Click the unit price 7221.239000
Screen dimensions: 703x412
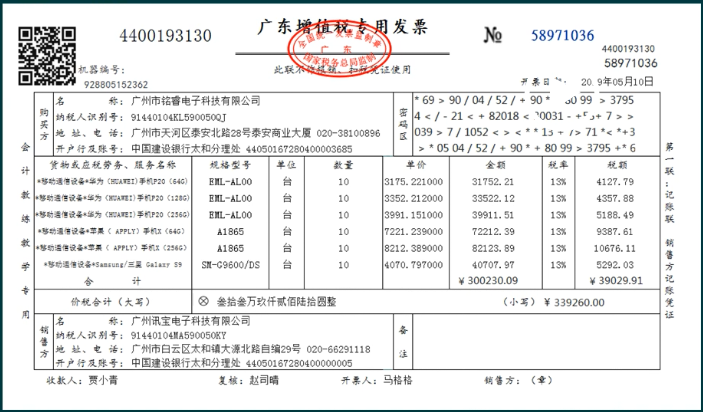tap(412, 232)
